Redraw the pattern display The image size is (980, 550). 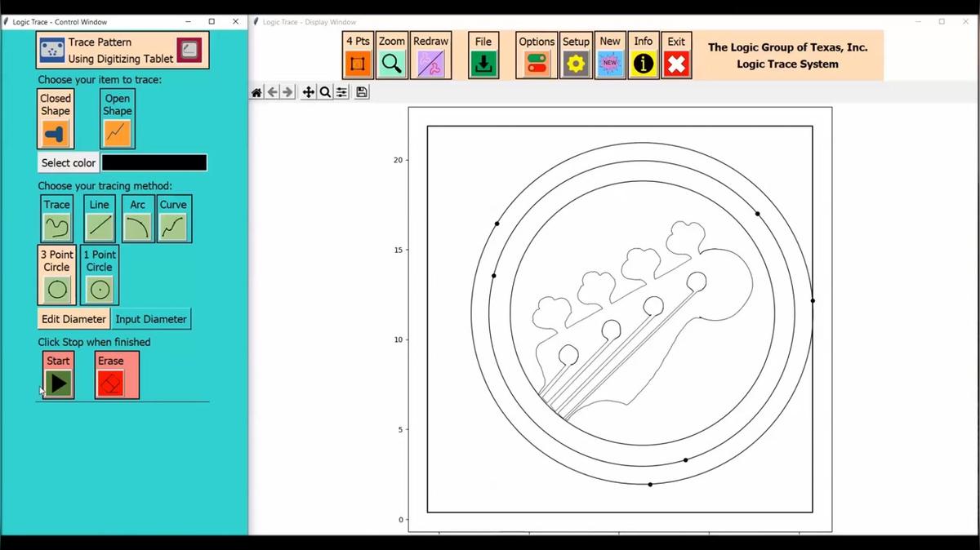point(430,55)
